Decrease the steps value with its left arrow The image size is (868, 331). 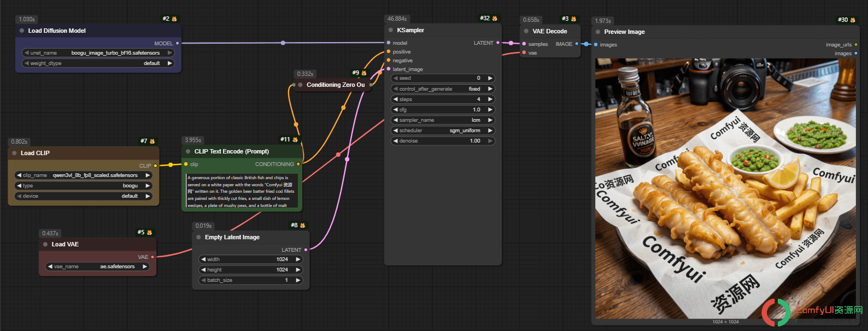pyautogui.click(x=396, y=99)
